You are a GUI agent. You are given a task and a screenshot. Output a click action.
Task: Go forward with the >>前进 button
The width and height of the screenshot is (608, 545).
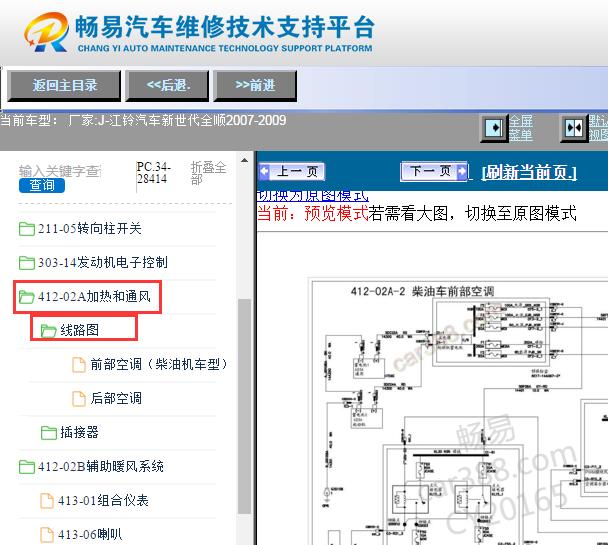click(255, 86)
